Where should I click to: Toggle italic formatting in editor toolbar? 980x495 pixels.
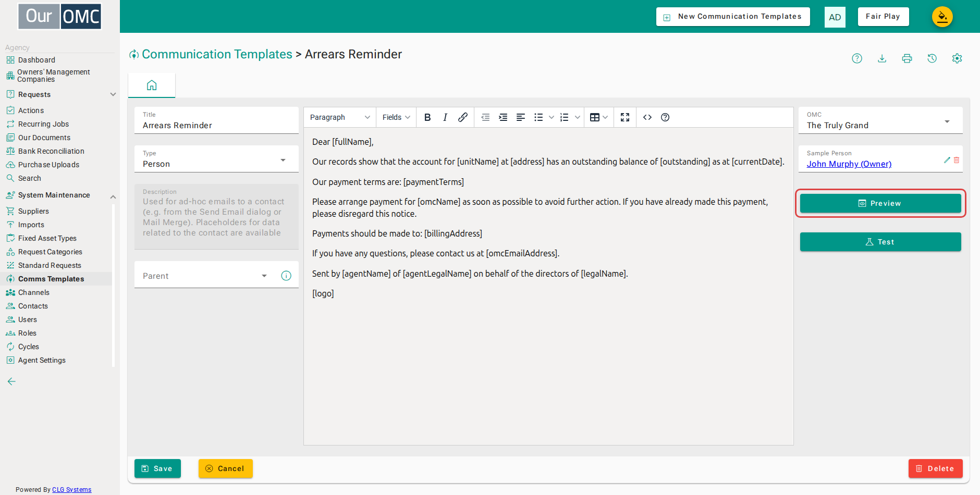coord(445,117)
